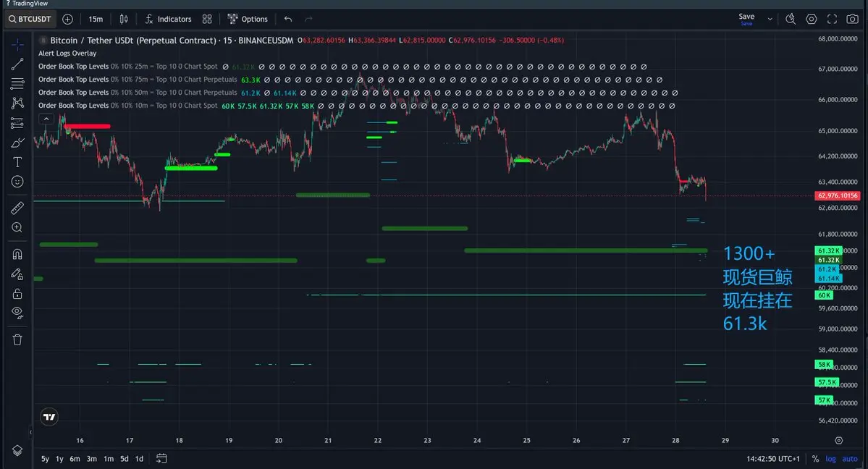Collapse the indicator legend arrow

coord(46,119)
